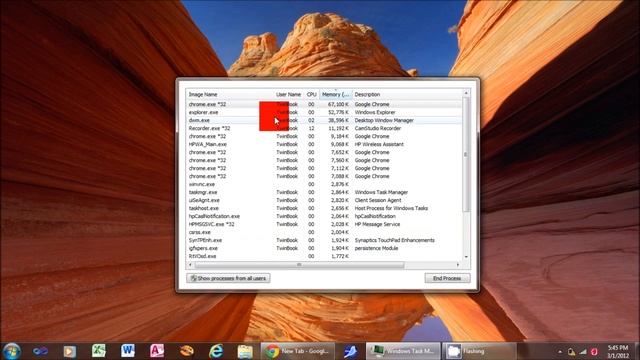Click the shield icon on Show processes button
The image size is (640, 360).
pos(193,278)
